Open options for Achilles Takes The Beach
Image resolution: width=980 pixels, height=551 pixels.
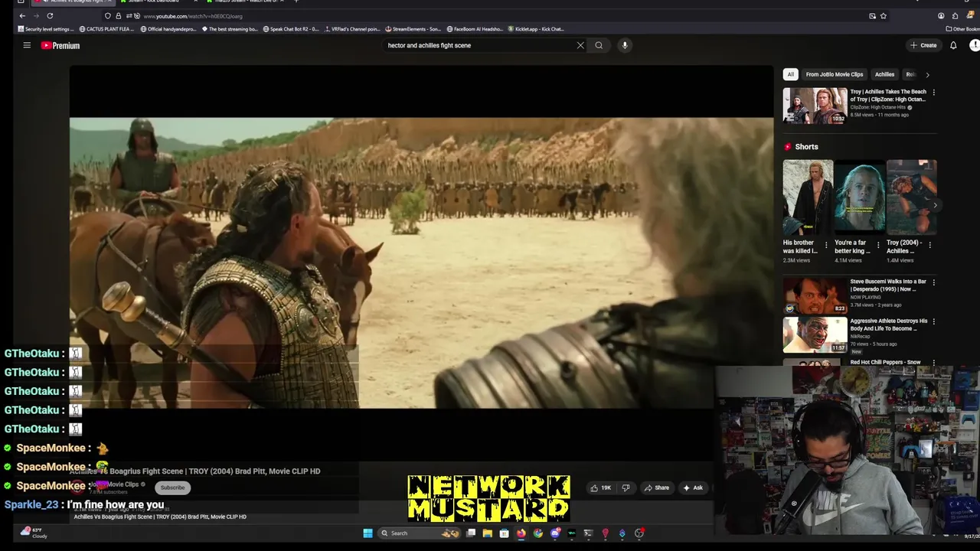click(933, 92)
